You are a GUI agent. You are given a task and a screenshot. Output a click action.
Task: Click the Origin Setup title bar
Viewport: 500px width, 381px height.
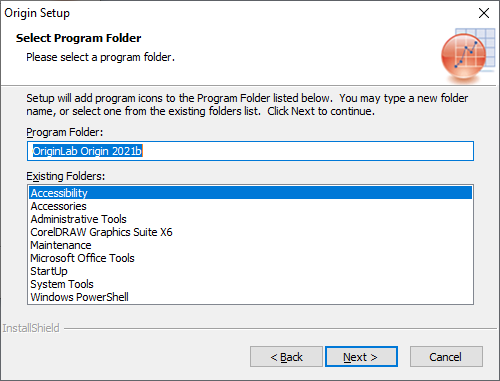[x=233, y=13]
